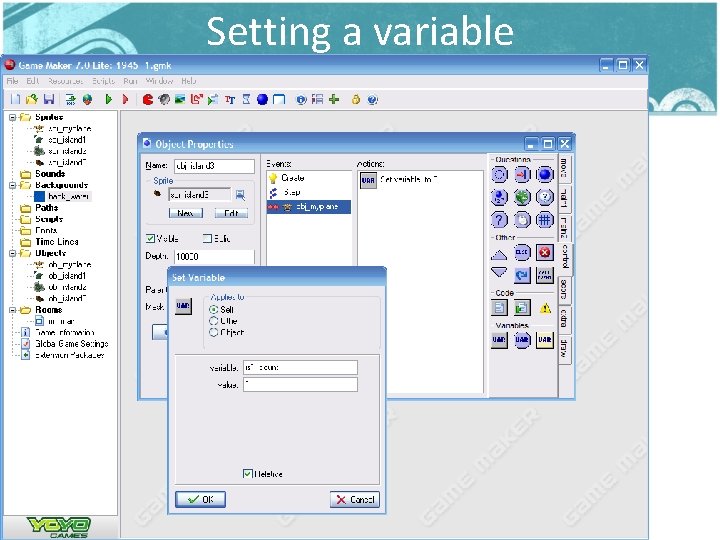720x540 pixels.
Task: Open help with toolbar question globe icon
Action: click(372, 99)
